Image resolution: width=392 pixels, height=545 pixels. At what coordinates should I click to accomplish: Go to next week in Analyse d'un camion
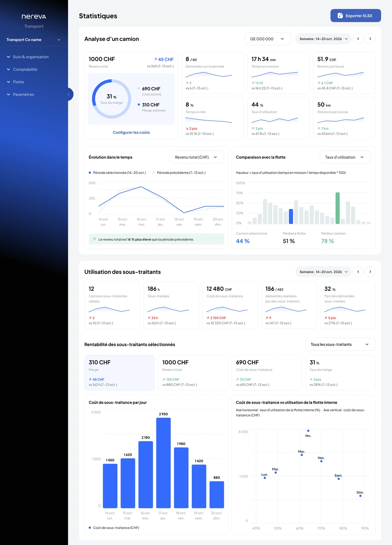(370, 39)
